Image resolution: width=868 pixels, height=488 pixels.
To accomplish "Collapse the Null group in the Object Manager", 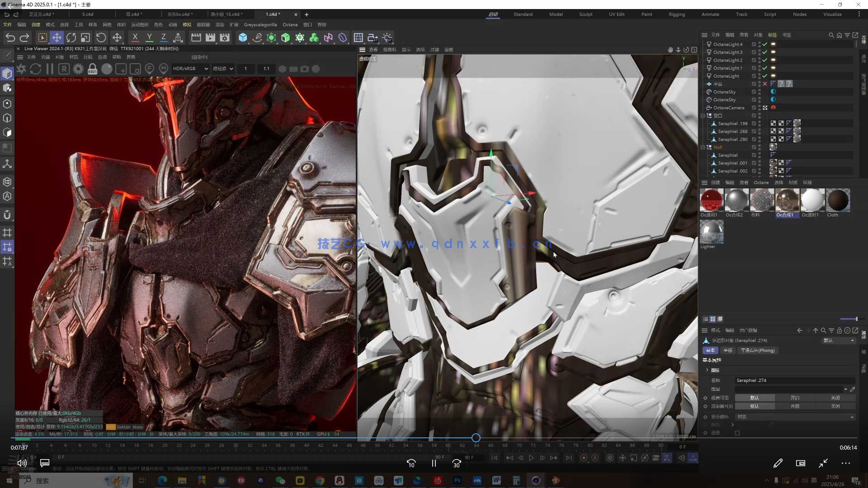I will tap(703, 147).
